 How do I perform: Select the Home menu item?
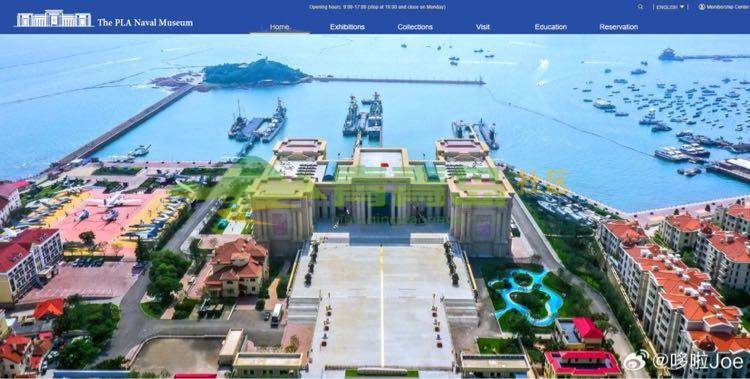pos(279,27)
